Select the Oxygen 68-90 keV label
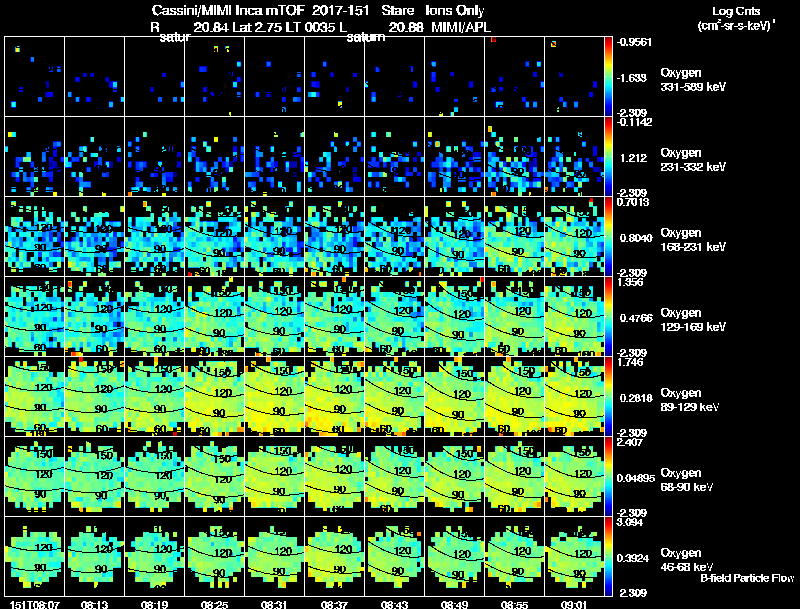The width and height of the screenshot is (800, 609). (x=687, y=480)
